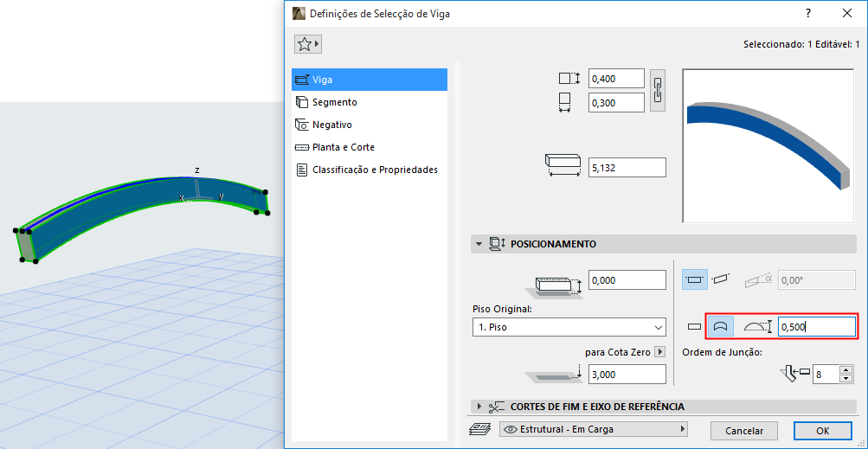Screen dimensions: 868x449
Task: Click the curve height arc icon
Action: (x=757, y=327)
